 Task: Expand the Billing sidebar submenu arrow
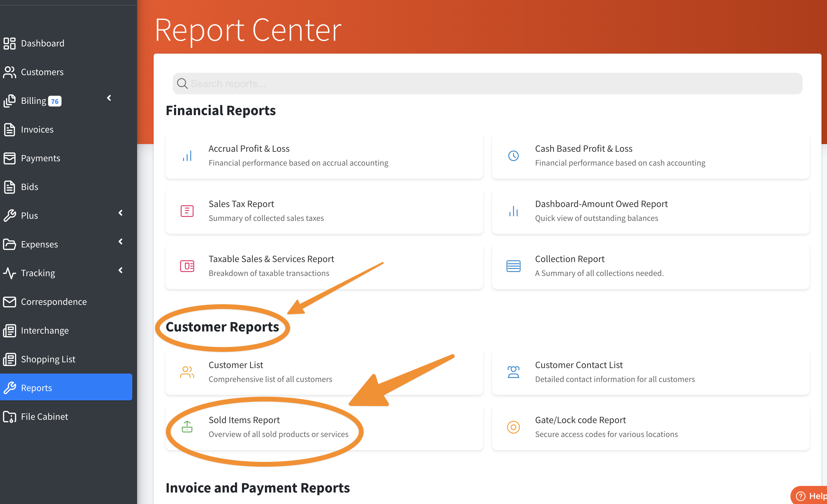pyautogui.click(x=109, y=98)
